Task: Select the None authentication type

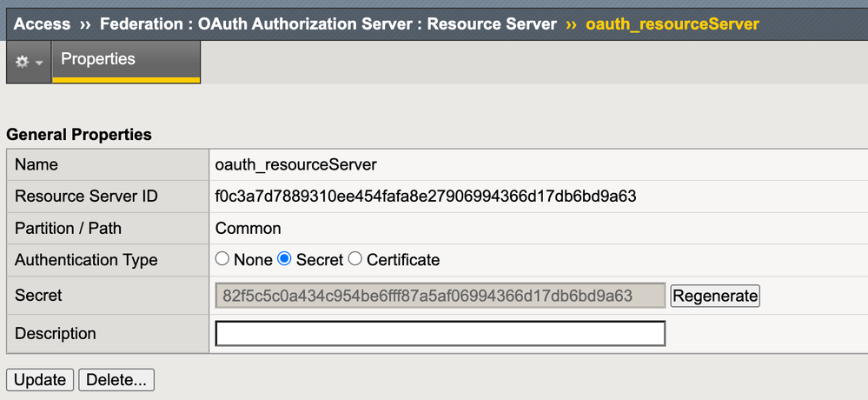Action: point(222,259)
